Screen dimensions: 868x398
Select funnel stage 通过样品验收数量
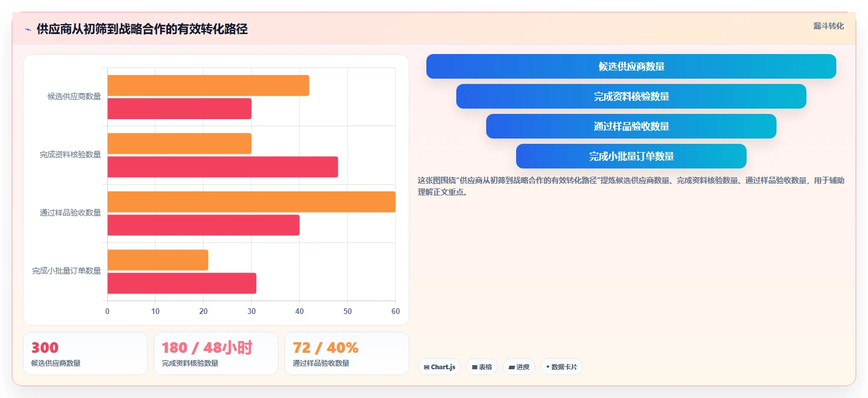(x=631, y=126)
